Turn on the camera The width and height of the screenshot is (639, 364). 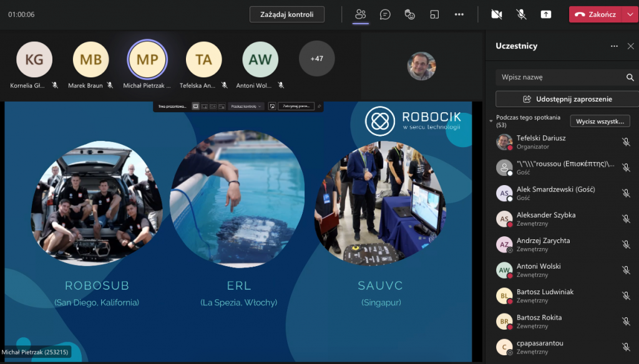[496, 14]
